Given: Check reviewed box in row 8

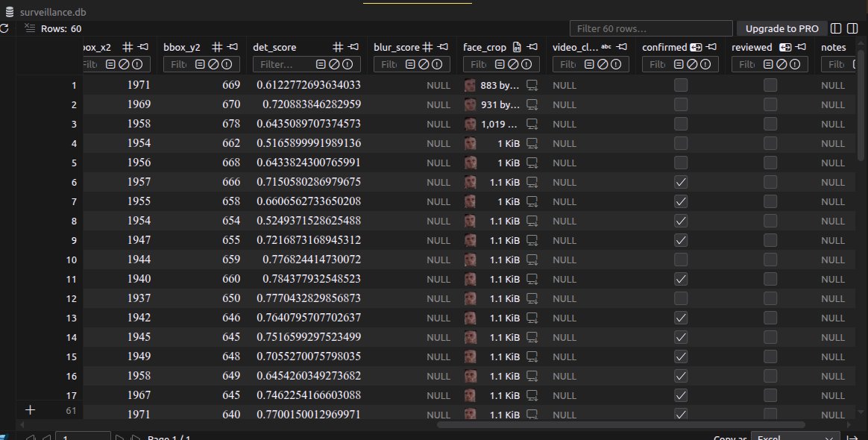Looking at the screenshot, I should (x=770, y=220).
